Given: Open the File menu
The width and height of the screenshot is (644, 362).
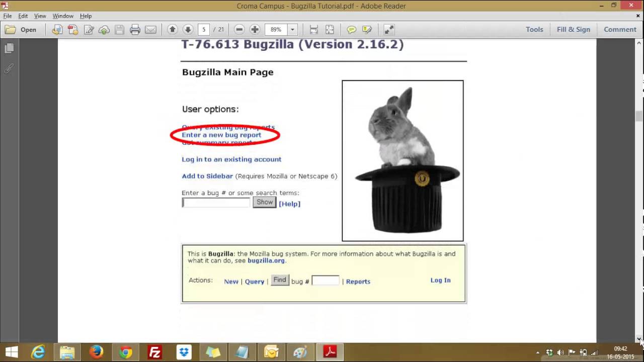Looking at the screenshot, I should click(x=8, y=16).
